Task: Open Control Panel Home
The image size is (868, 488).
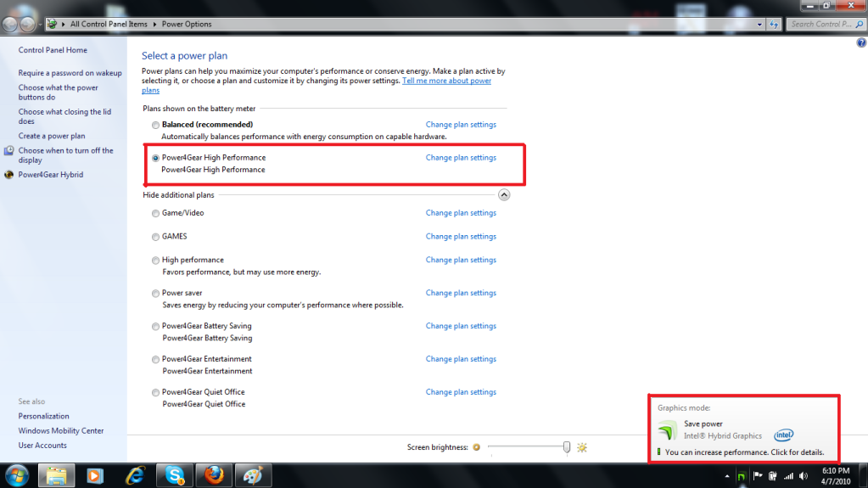Action: coord(53,50)
